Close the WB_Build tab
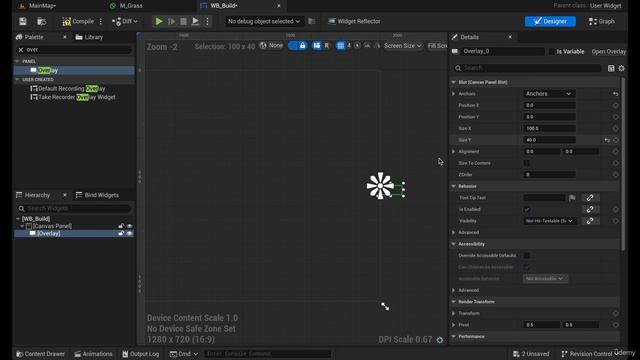 tap(279, 6)
